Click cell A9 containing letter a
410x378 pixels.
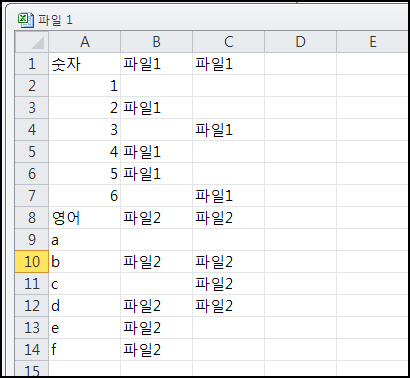[x=85, y=240]
